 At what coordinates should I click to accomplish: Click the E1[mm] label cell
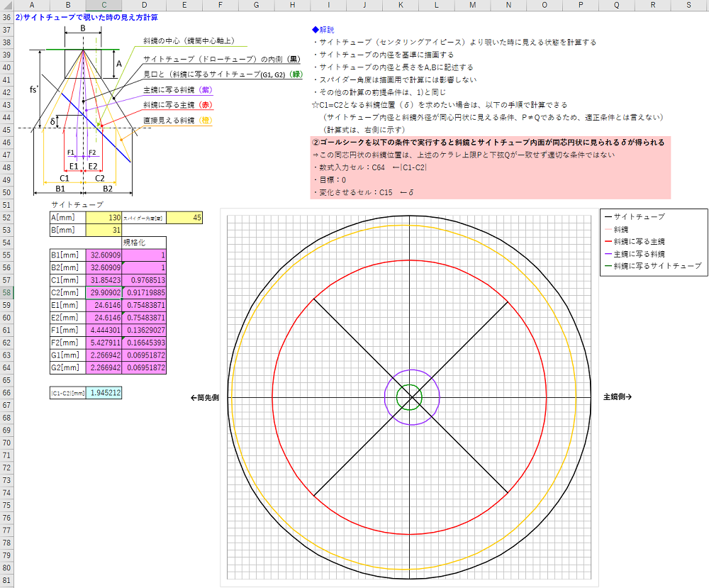68,305
